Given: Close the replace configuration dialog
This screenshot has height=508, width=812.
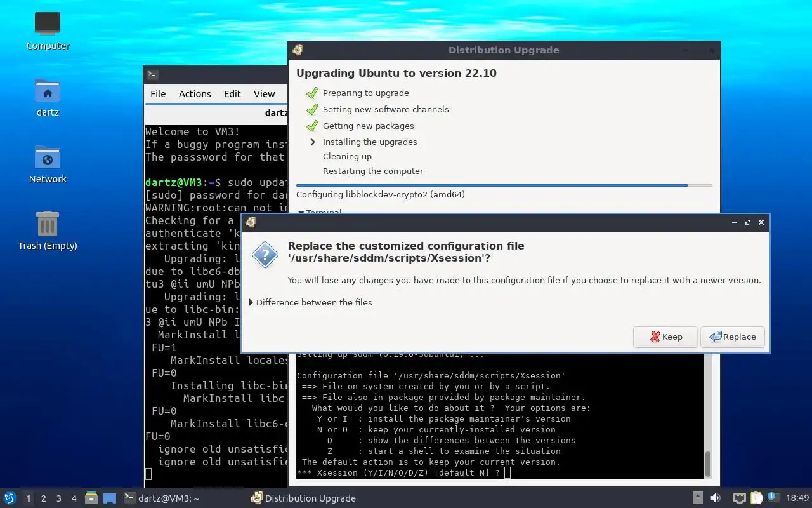Looking at the screenshot, I should [761, 222].
